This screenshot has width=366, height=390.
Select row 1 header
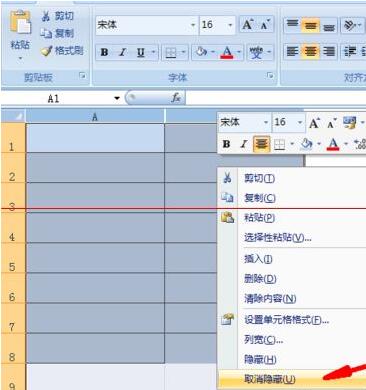13,138
